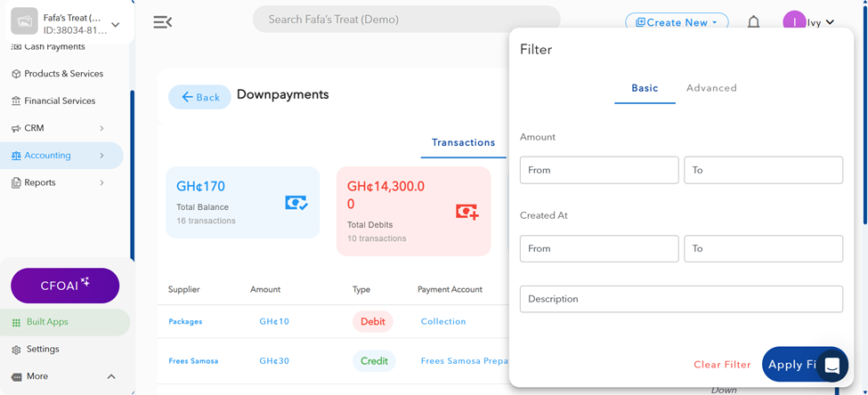Collapse the More section chevron
This screenshot has width=868, height=395.
pyautogui.click(x=111, y=376)
